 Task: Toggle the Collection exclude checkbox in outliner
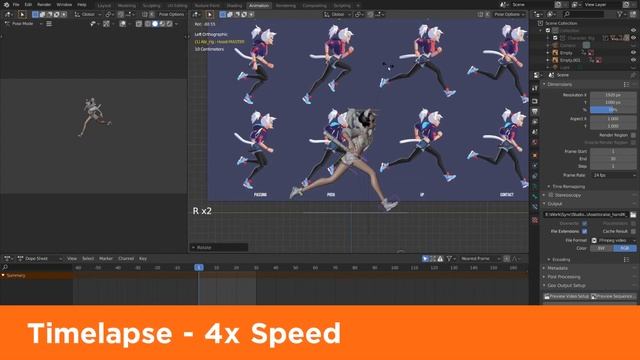pyautogui.click(x=548, y=31)
